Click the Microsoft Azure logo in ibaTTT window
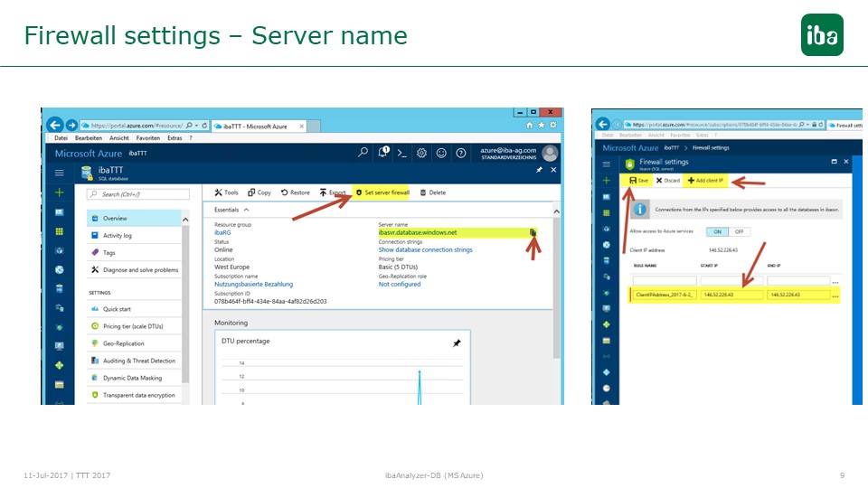Screen dimensions: 868x488 pyautogui.click(x=88, y=154)
